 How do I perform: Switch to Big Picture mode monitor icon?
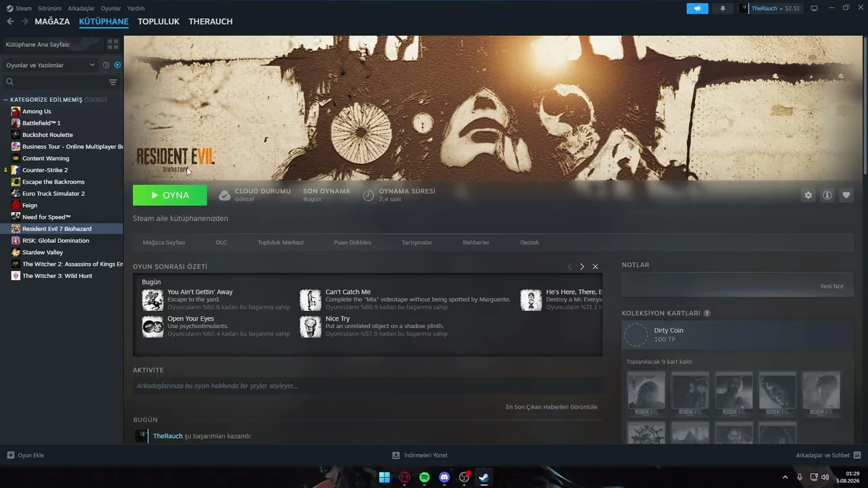point(814,8)
